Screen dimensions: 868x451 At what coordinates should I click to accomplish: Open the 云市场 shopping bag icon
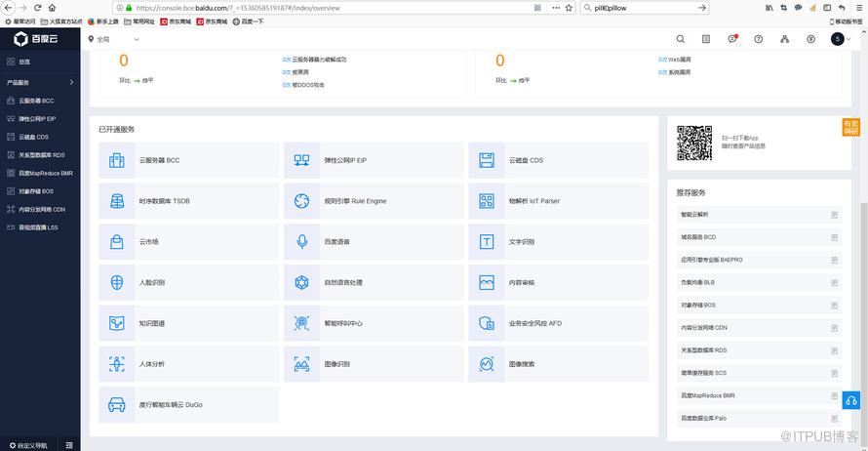click(x=117, y=241)
